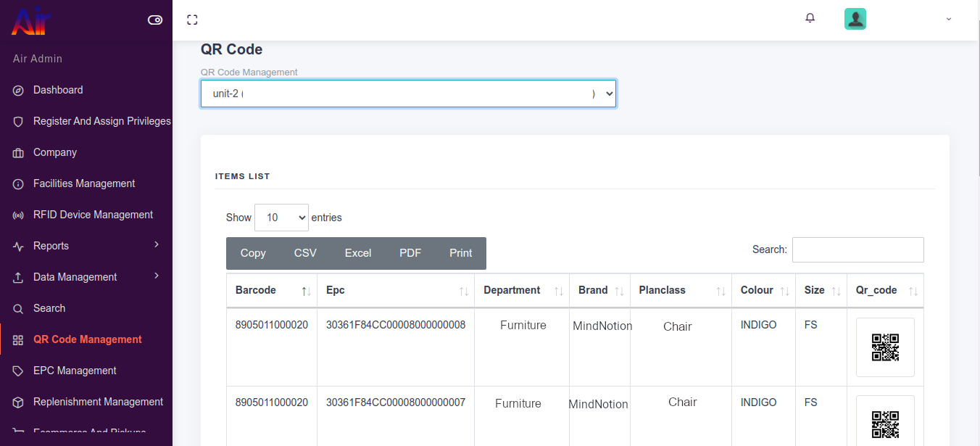Image resolution: width=980 pixels, height=446 pixels.
Task: Expand the user profile chevron
Action: [948, 19]
